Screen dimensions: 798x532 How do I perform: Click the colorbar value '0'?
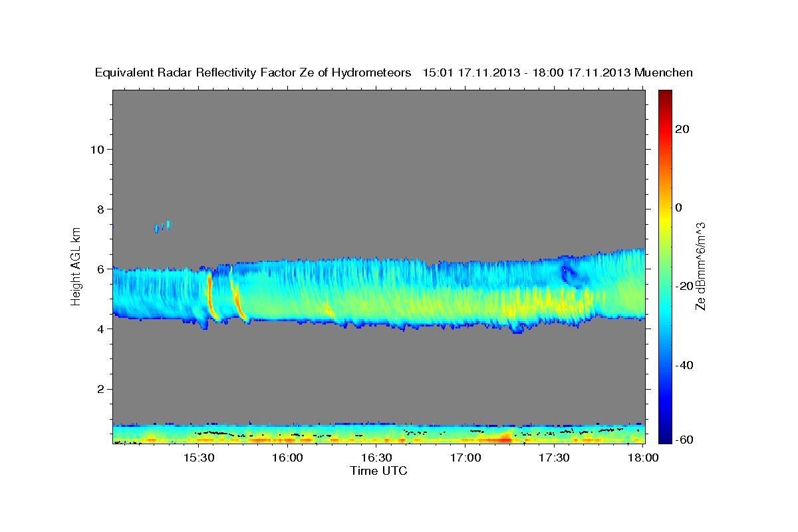(679, 207)
